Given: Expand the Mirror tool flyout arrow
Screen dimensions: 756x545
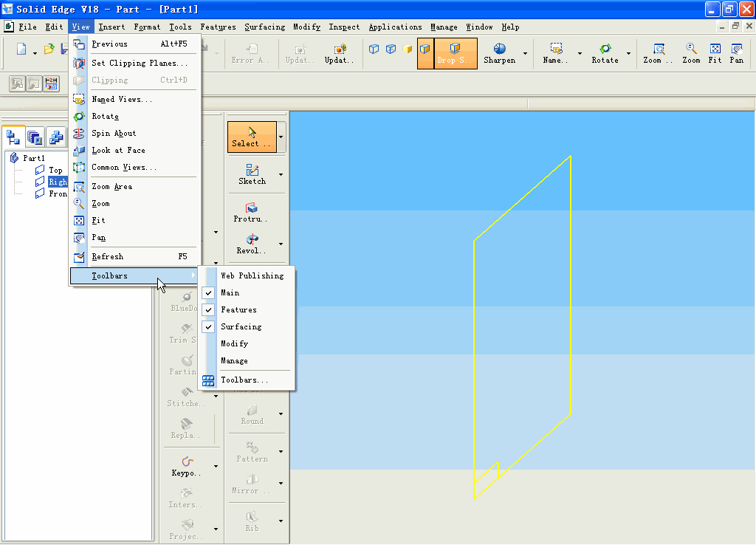Looking at the screenshot, I should (x=281, y=484).
